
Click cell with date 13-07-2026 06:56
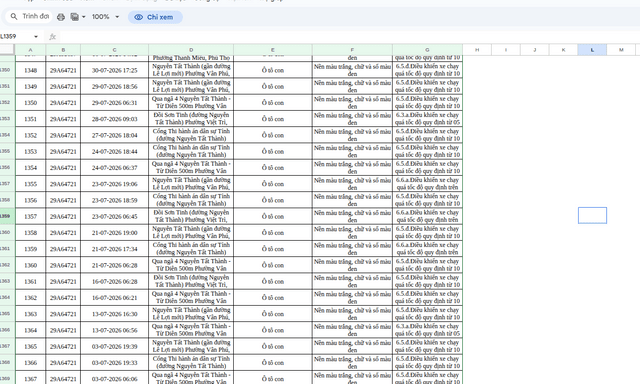coord(115,330)
